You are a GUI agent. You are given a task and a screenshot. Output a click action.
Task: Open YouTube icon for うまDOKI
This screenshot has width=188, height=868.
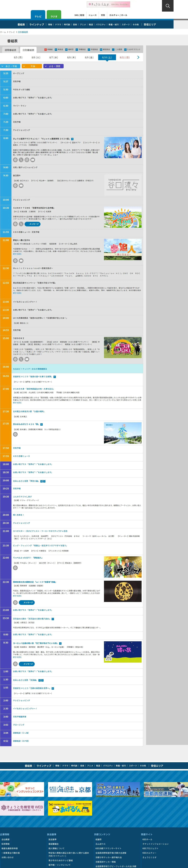(27, 359)
